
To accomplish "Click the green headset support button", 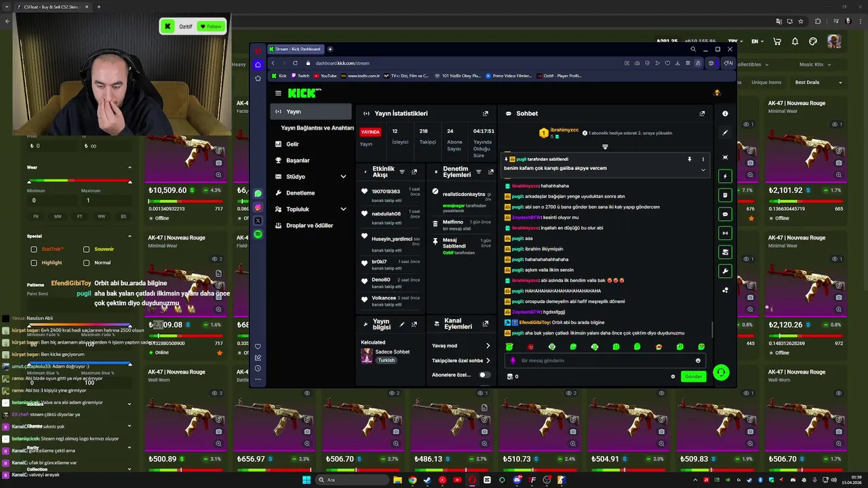I will (x=721, y=373).
